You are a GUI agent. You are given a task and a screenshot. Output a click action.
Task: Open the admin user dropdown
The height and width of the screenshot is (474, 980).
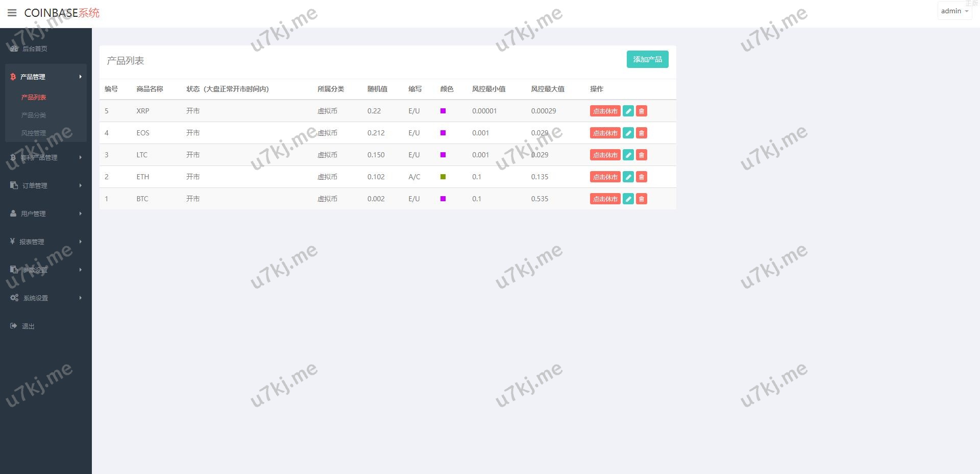tap(954, 11)
